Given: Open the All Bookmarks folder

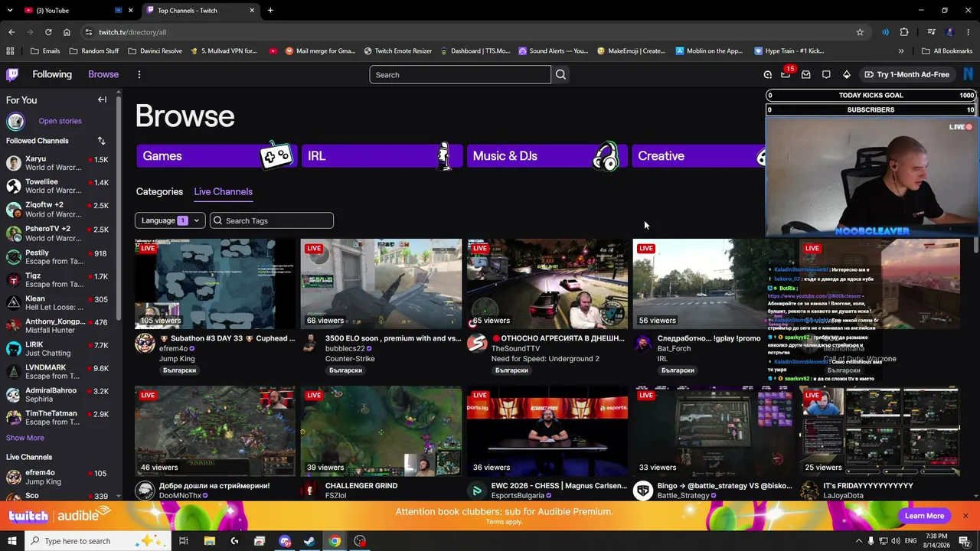Looking at the screenshot, I should click(x=947, y=51).
